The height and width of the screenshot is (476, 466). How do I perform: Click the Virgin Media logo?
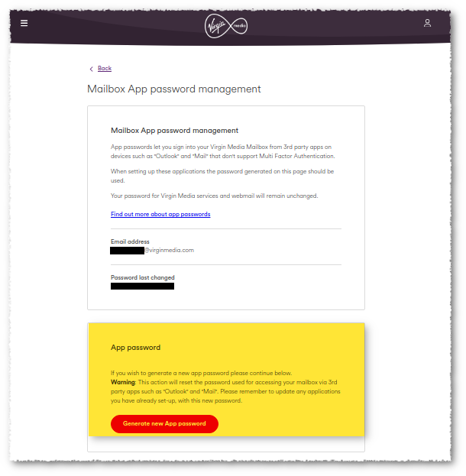point(226,26)
